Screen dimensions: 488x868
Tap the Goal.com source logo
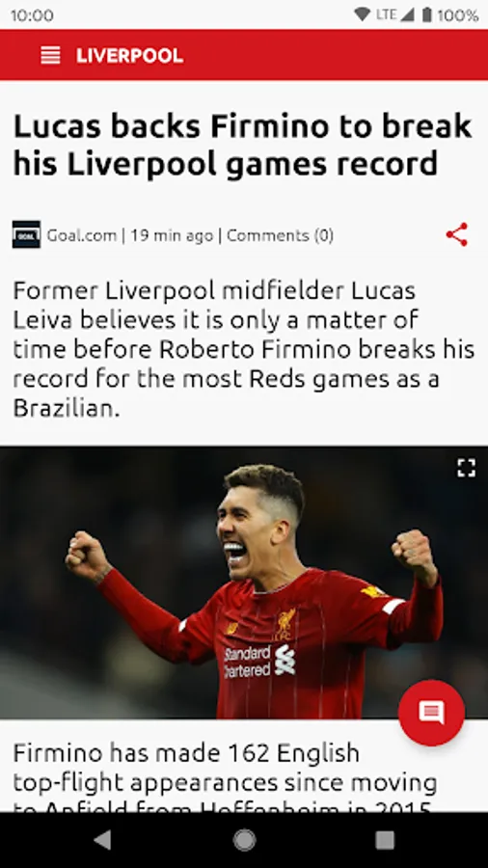pyautogui.click(x=27, y=234)
